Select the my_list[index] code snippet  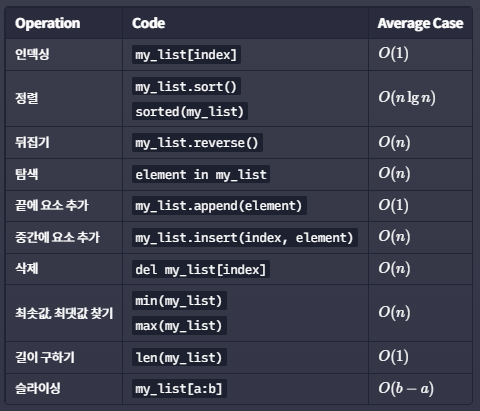pos(186,55)
